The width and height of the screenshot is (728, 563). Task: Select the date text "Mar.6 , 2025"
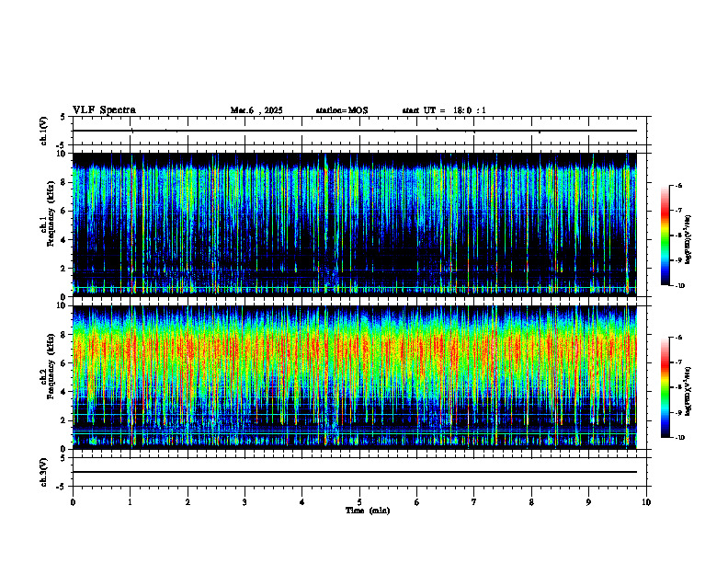coord(256,110)
